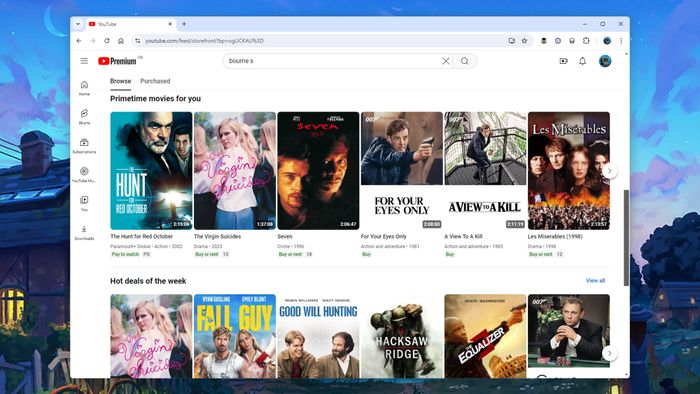Open The Virgin Suicides title link
The image size is (700, 394).
[x=217, y=236]
